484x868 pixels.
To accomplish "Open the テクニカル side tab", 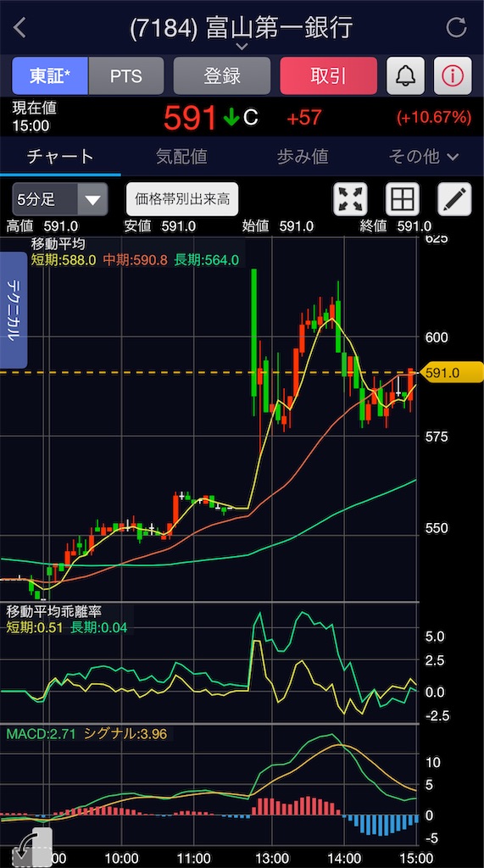I will pyautogui.click(x=14, y=310).
